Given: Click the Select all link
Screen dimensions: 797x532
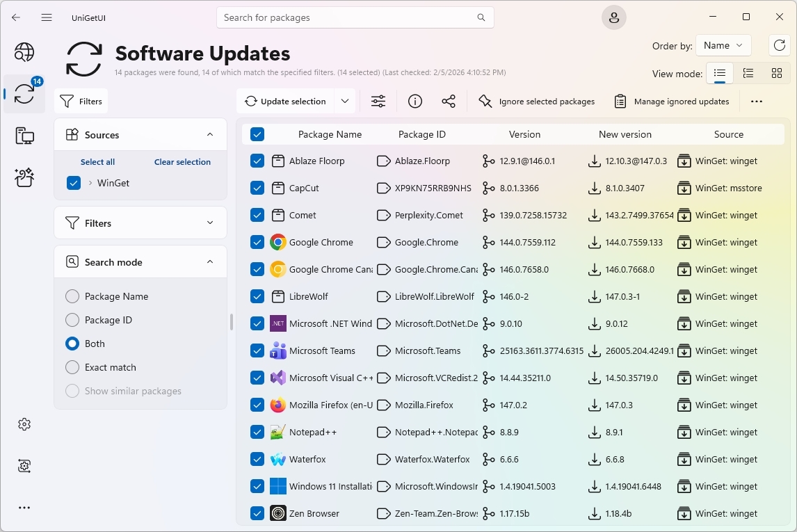Looking at the screenshot, I should [x=97, y=161].
